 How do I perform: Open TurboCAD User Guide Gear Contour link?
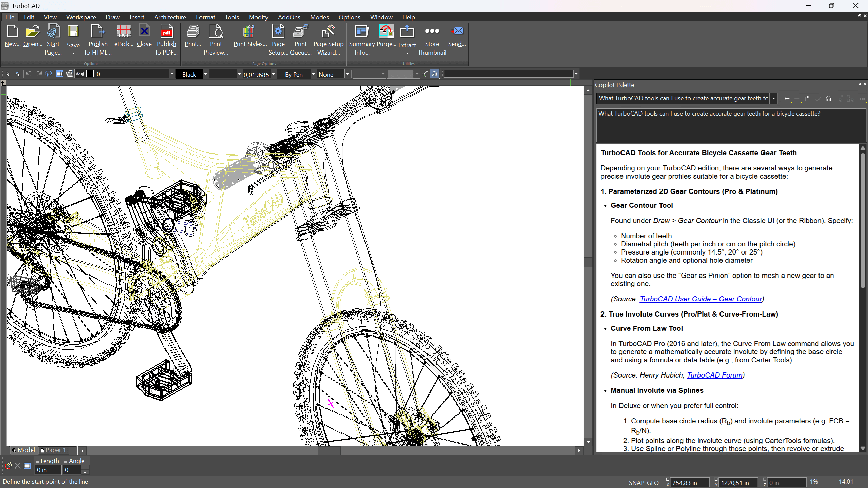(x=701, y=299)
